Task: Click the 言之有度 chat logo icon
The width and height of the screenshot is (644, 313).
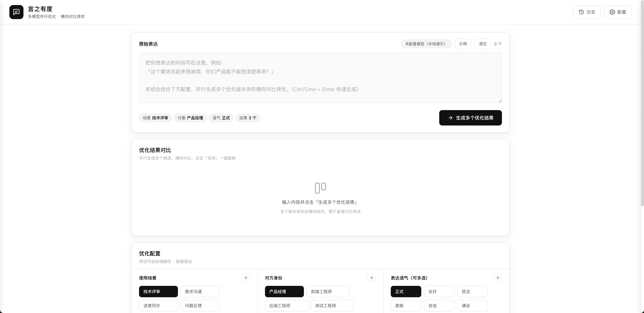Action: (16, 12)
